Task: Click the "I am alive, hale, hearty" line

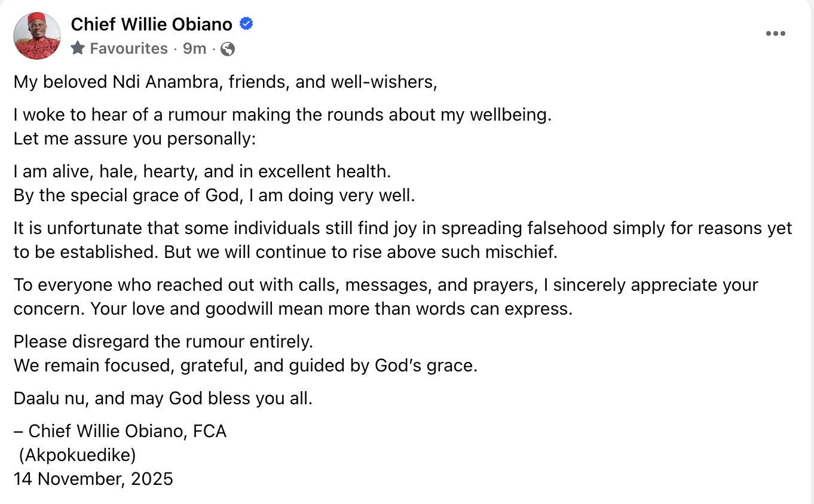Action: pos(202,171)
